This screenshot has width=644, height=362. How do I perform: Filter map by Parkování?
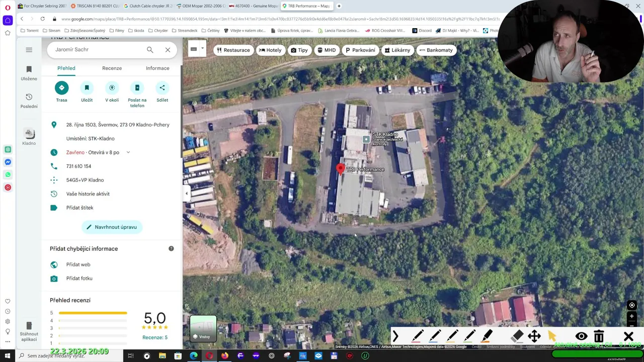[360, 50]
